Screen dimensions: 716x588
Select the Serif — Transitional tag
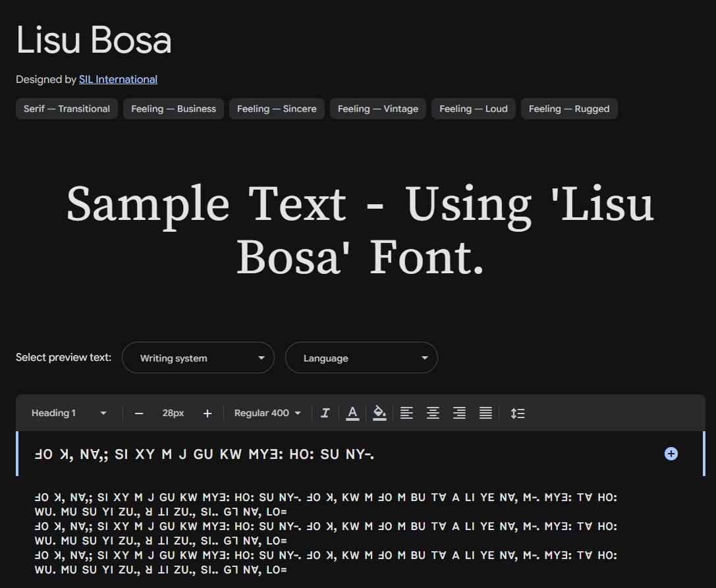[x=67, y=109]
